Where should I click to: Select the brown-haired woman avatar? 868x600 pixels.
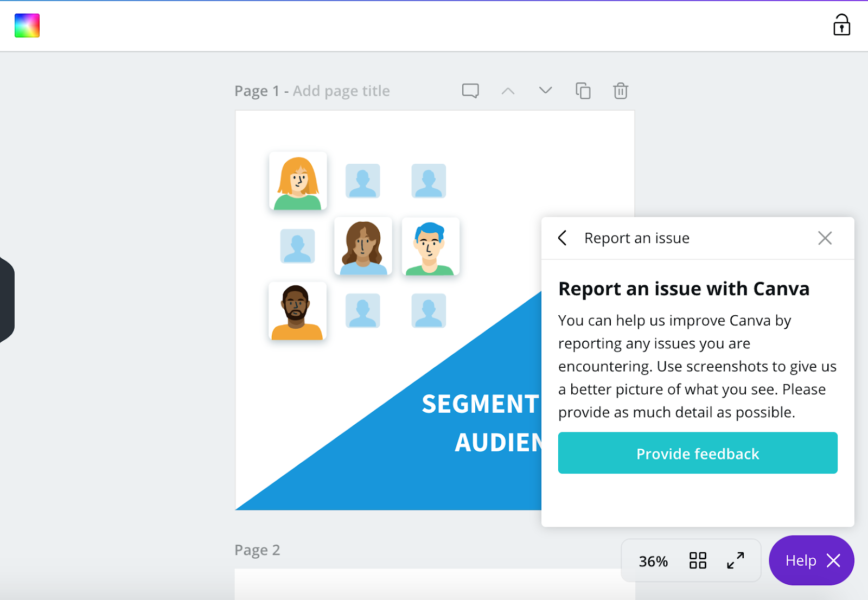tap(363, 246)
